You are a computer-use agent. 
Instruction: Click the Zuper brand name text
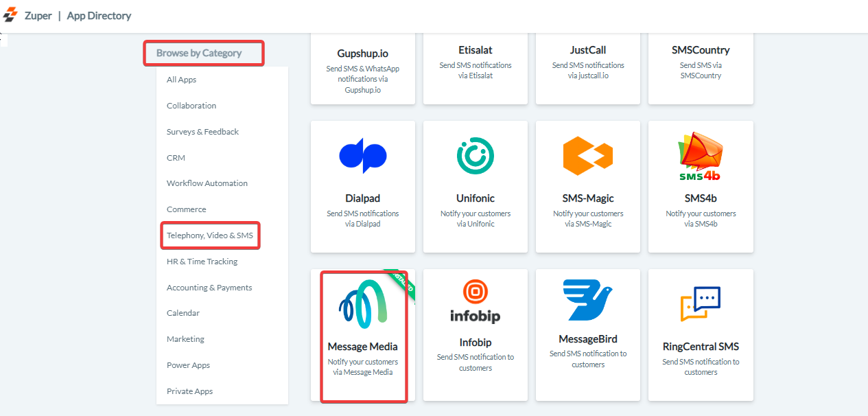[x=38, y=15]
